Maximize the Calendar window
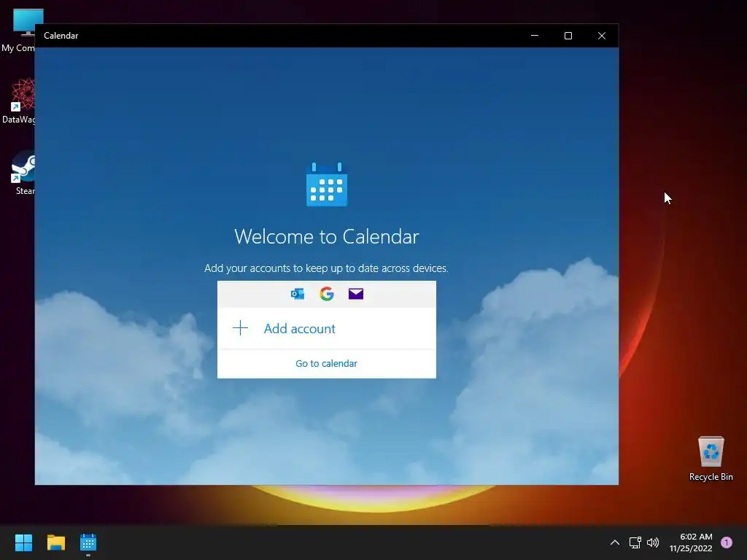This screenshot has height=560, width=747. click(x=568, y=36)
